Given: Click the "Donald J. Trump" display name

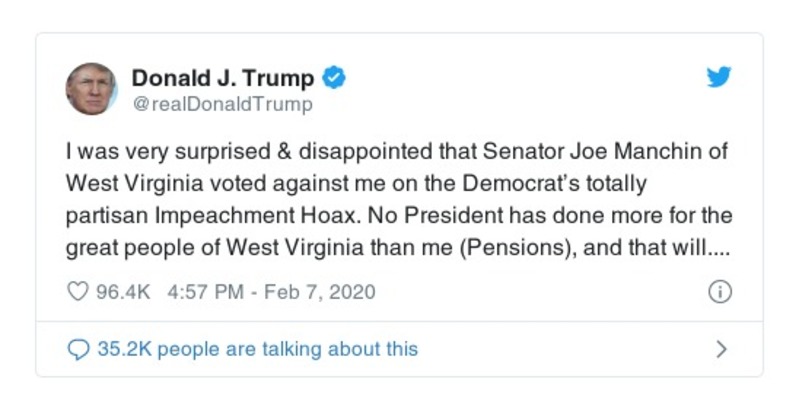Looking at the screenshot, I should pyautogui.click(x=223, y=78).
